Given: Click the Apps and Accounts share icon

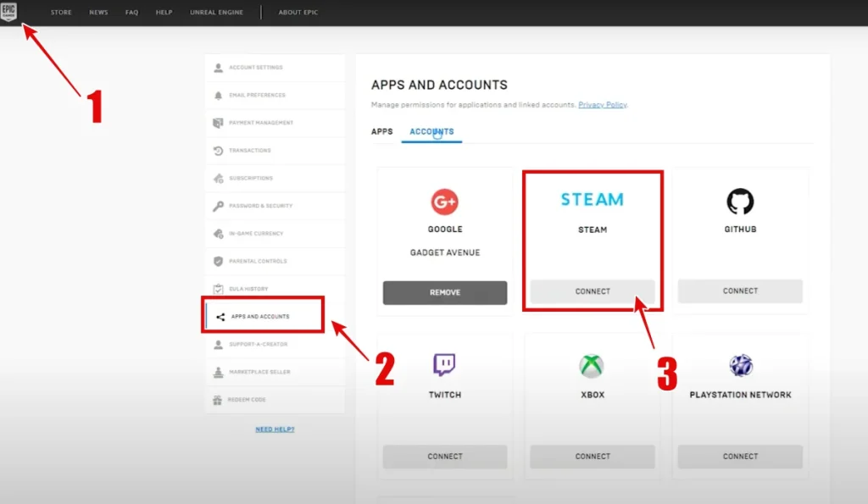Looking at the screenshot, I should [220, 317].
